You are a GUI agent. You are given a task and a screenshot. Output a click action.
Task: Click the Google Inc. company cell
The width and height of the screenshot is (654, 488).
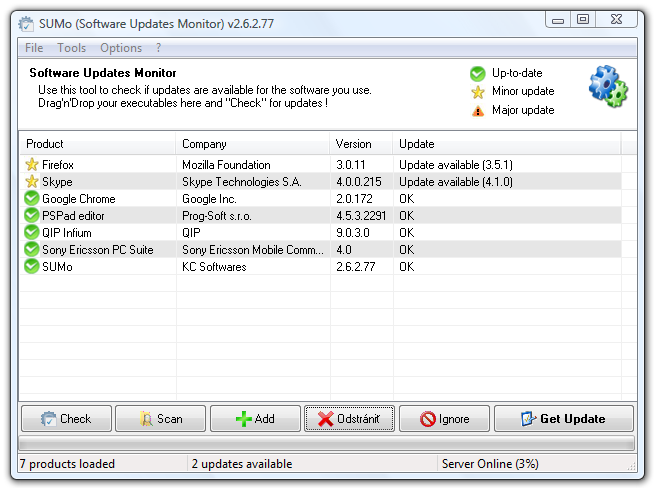209,199
